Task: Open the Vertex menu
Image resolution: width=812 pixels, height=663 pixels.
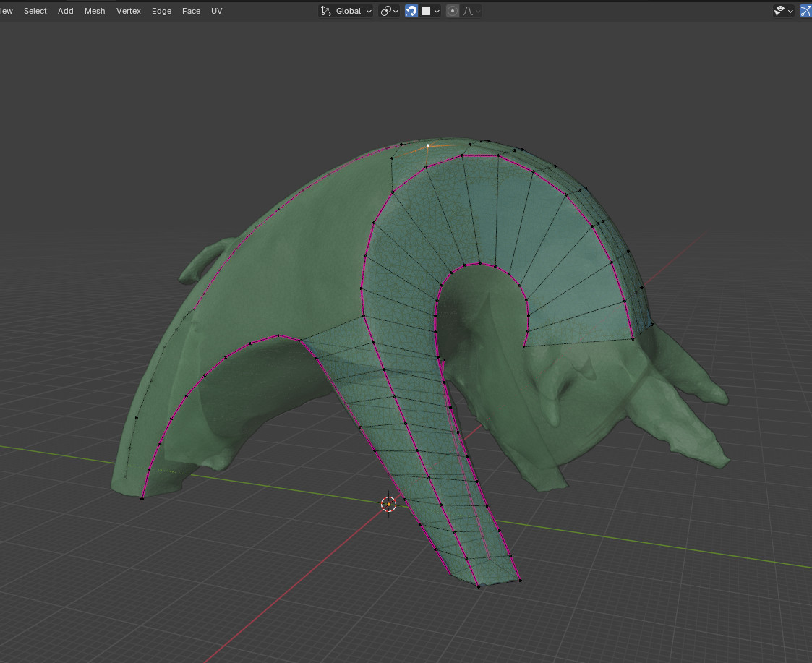Action: pyautogui.click(x=129, y=11)
